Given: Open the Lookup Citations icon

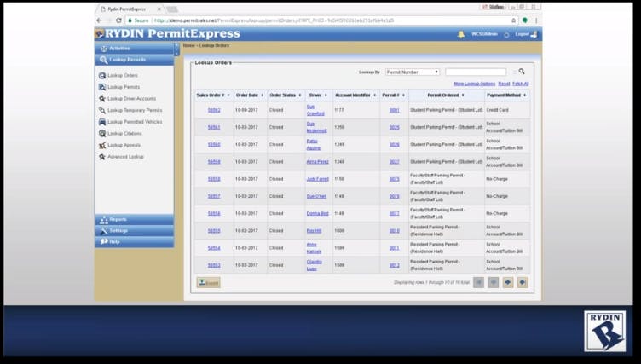Looking at the screenshot, I should click(x=102, y=134).
